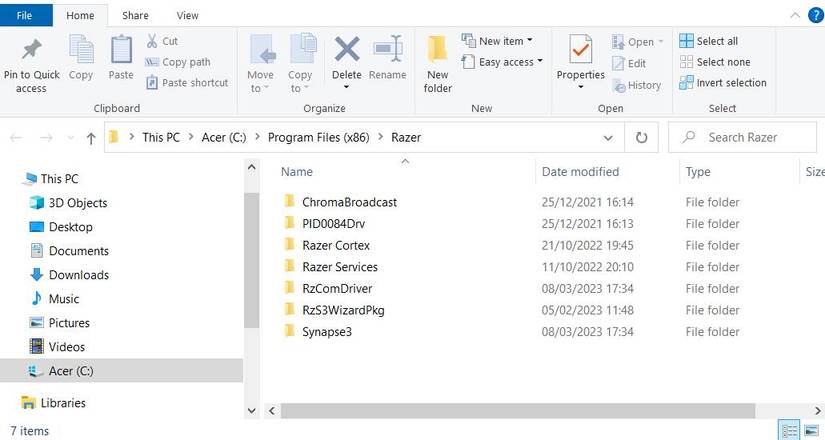Select the Synapse3 folder
This screenshot has width=825, height=440.
pyautogui.click(x=327, y=332)
